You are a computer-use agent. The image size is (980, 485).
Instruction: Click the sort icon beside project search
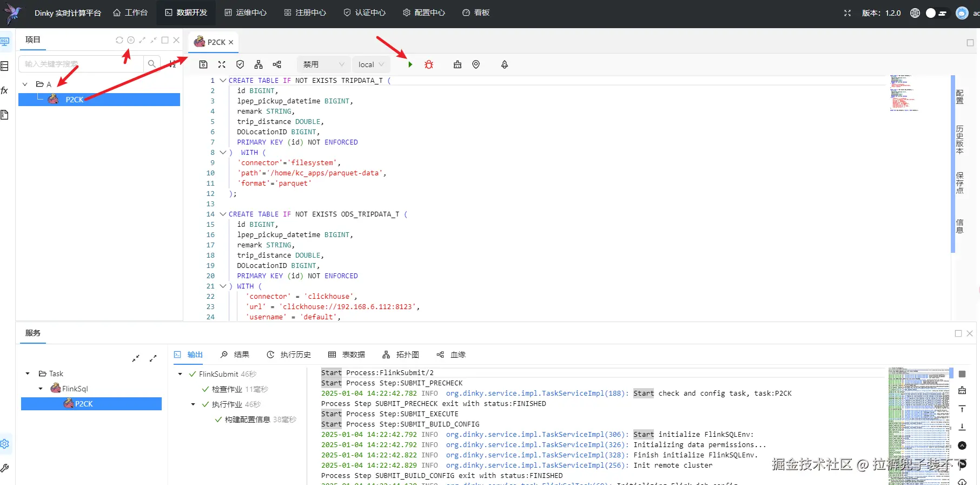point(173,64)
